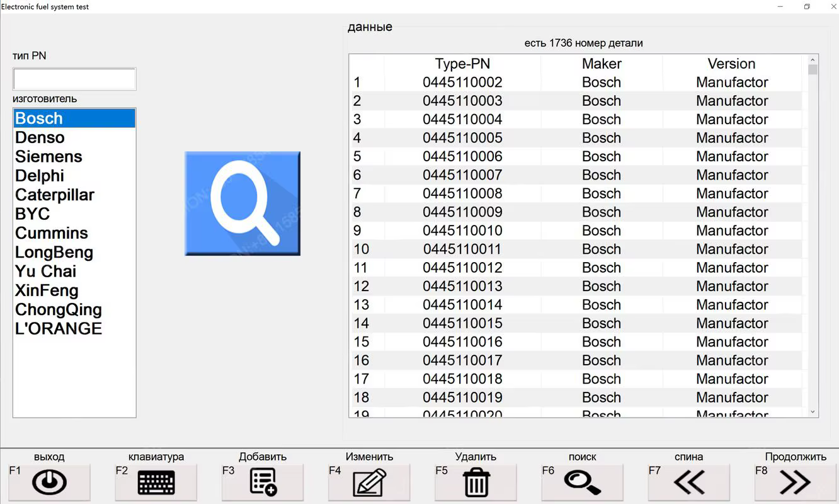Click the Type-PN column header
This screenshot has height=504, width=839.
pos(462,64)
